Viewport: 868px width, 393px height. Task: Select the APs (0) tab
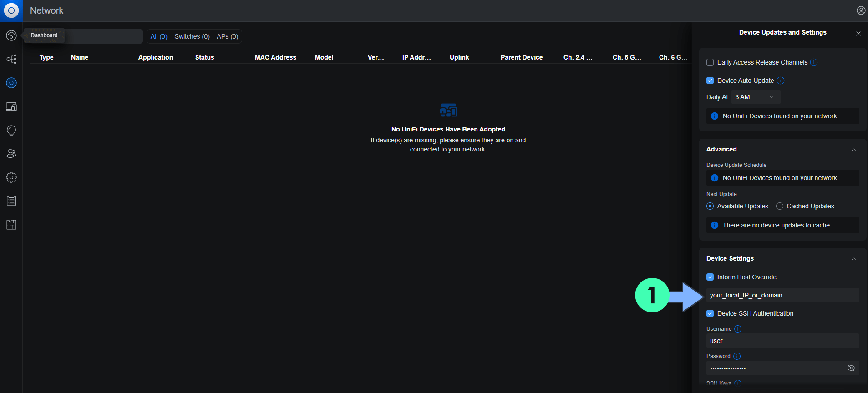pyautogui.click(x=228, y=36)
